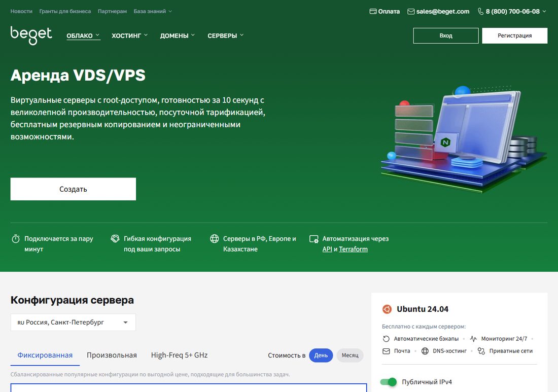The width and height of the screenshot is (558, 392).
Task: Expand the phone number dropdown
Action: (x=544, y=11)
